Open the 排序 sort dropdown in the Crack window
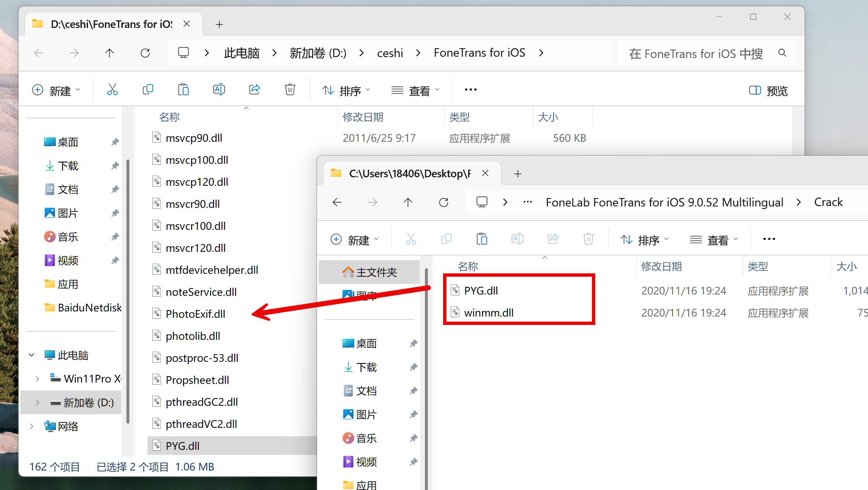The height and width of the screenshot is (490, 868). click(x=645, y=240)
